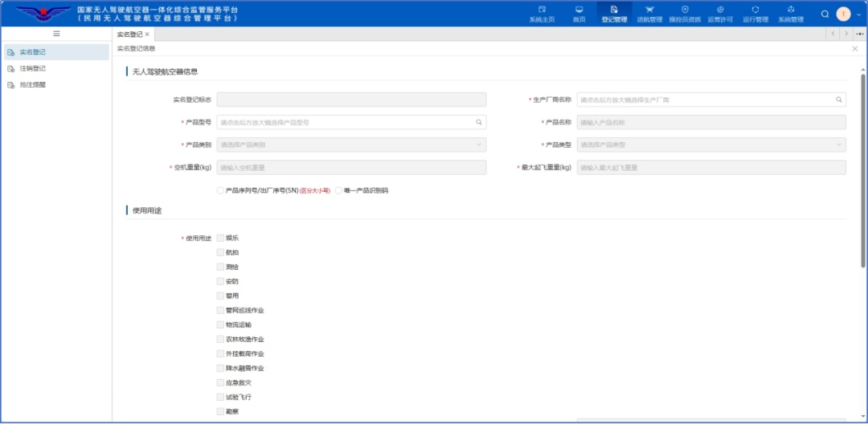
Task: Click magnifier in 生产厂商名称 field
Action: 839,100
